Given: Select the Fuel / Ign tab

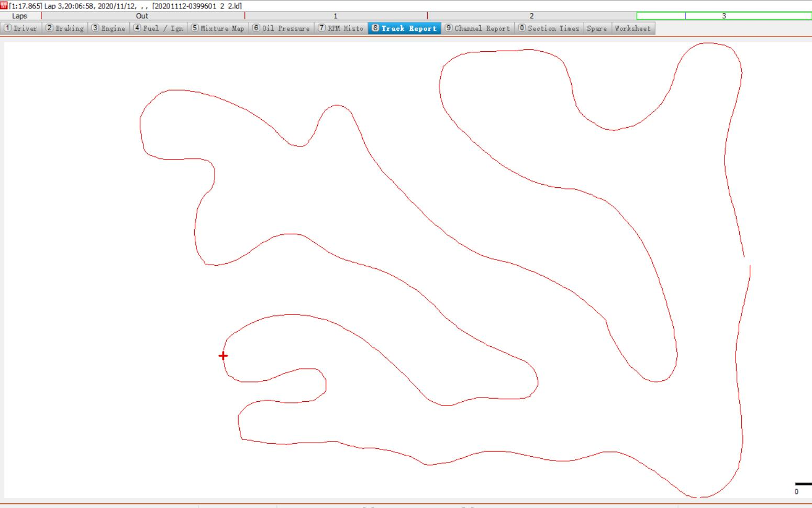Looking at the screenshot, I should tap(158, 28).
